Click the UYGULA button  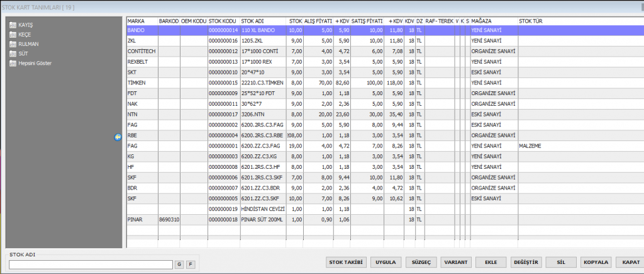click(x=385, y=261)
